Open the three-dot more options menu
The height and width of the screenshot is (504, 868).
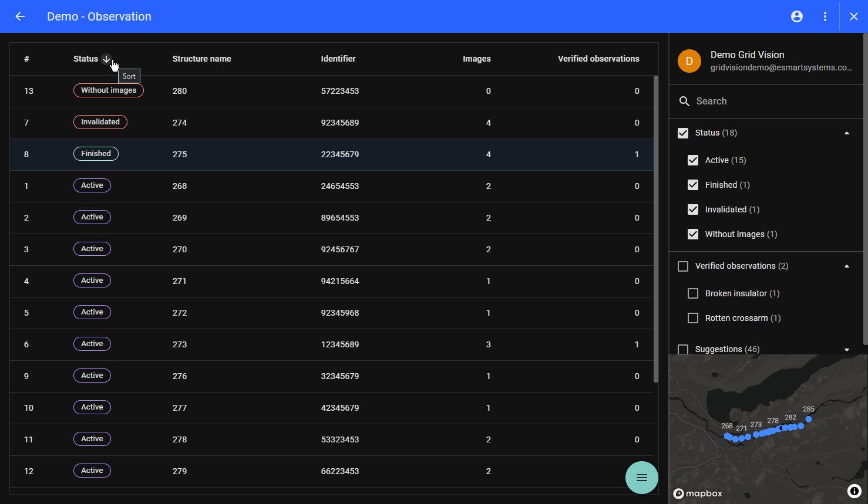click(x=825, y=16)
